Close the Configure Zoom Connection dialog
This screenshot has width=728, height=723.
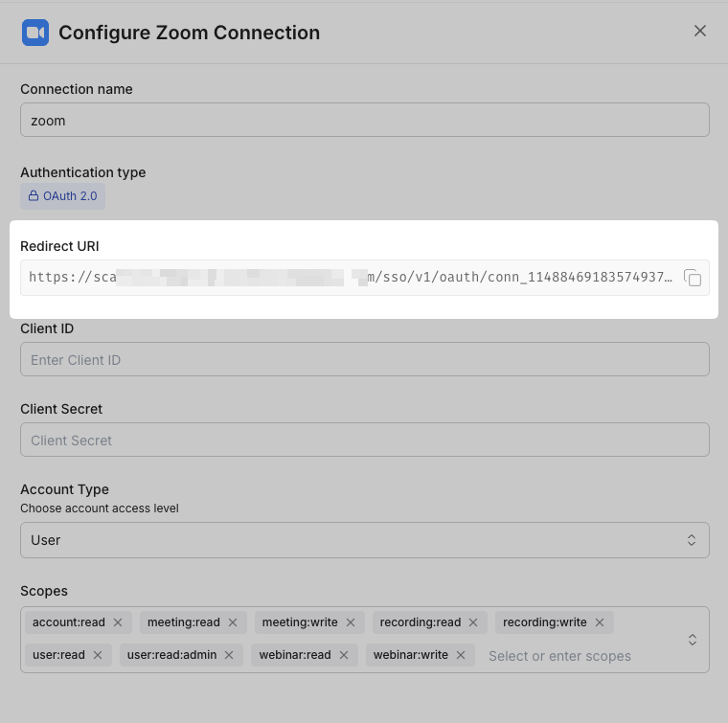700,31
